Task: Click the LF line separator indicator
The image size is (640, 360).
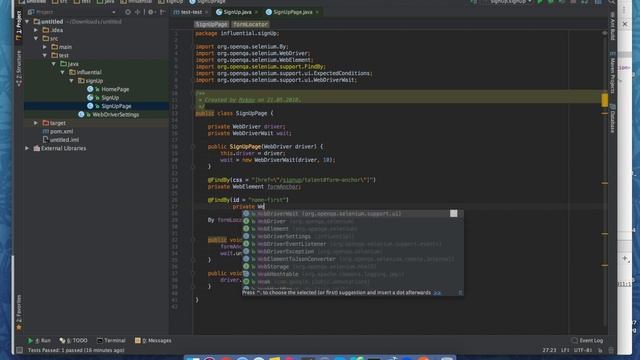Action: pos(565,350)
